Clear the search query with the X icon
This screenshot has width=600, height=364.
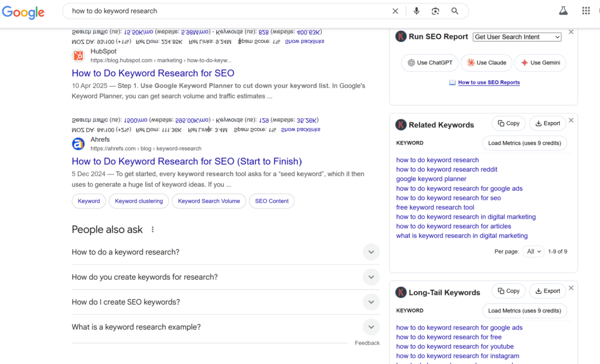[396, 11]
